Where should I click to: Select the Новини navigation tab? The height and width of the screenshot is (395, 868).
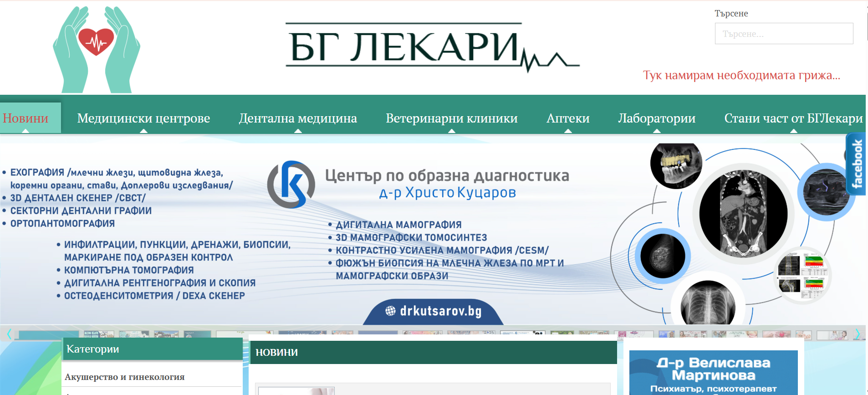26,118
